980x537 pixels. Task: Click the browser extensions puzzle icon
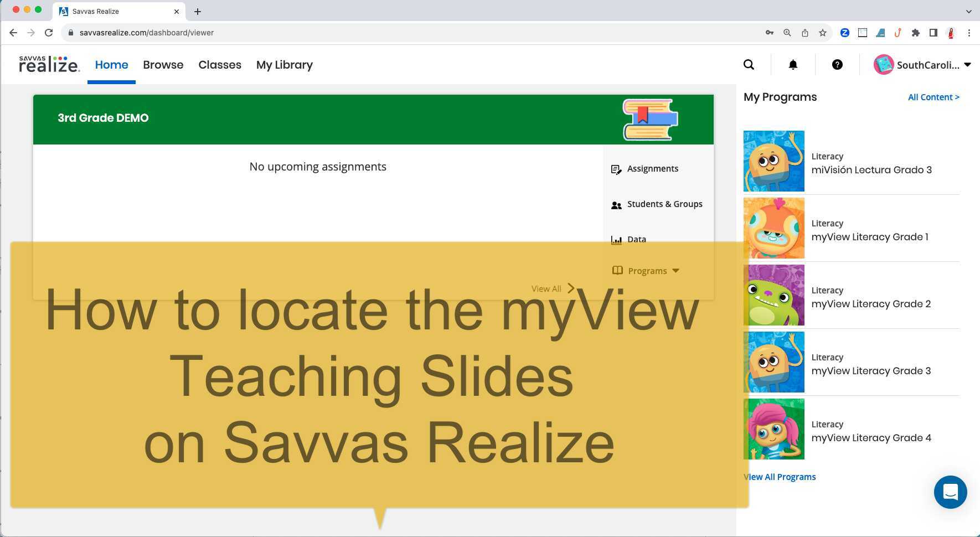916,33
